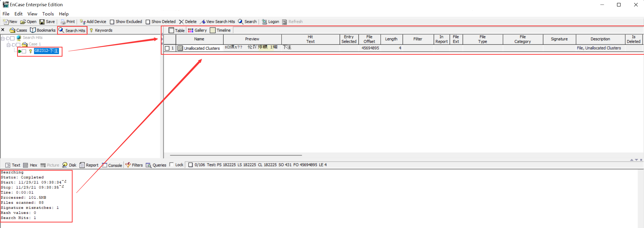This screenshot has width=644, height=228.
Task: Click the 45694895 file offset cell
Action: [370, 48]
